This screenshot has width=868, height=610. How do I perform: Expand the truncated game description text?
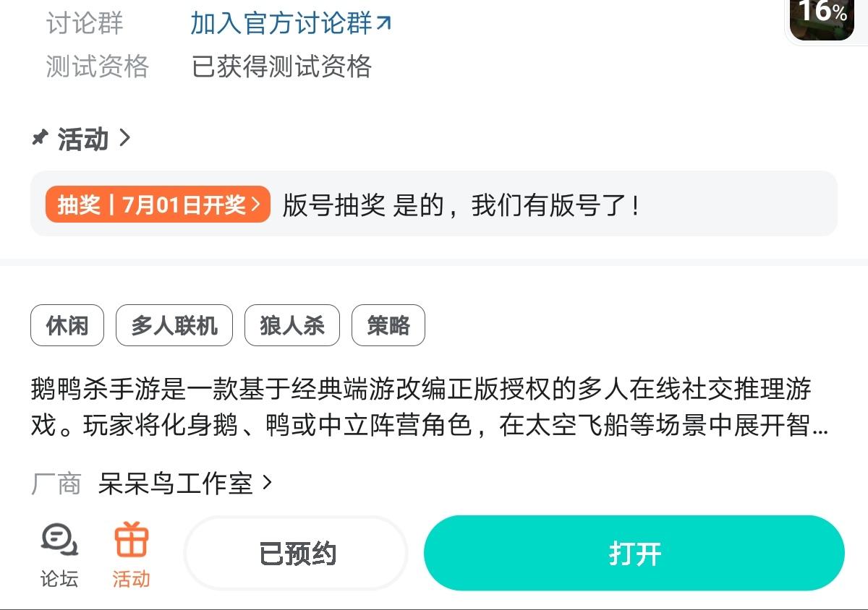click(430, 407)
